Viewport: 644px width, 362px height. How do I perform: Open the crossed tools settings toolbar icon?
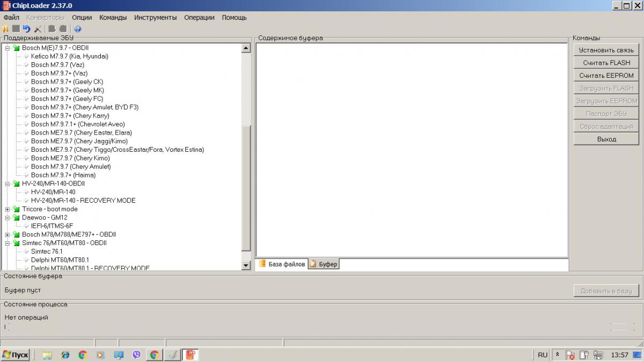pos(38,29)
